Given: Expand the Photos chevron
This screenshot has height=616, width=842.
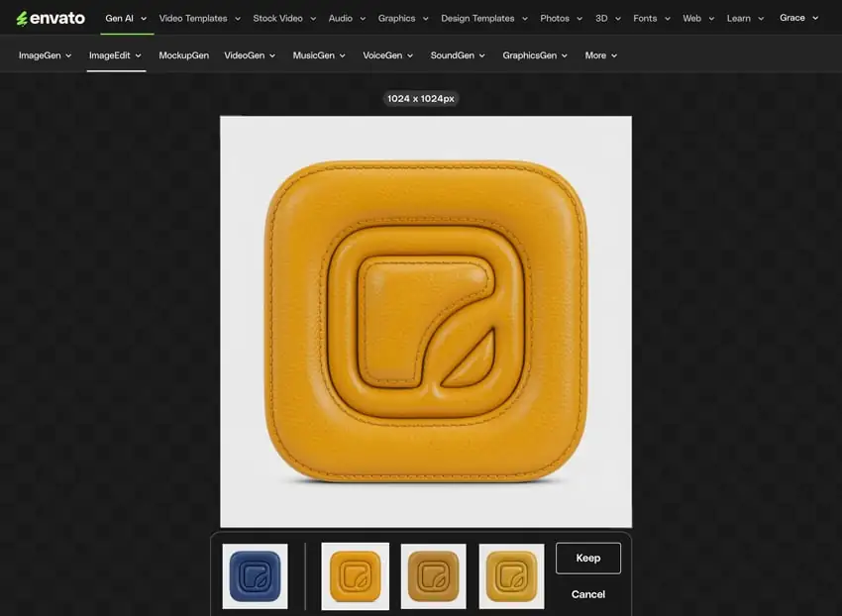Looking at the screenshot, I should pyautogui.click(x=579, y=19).
